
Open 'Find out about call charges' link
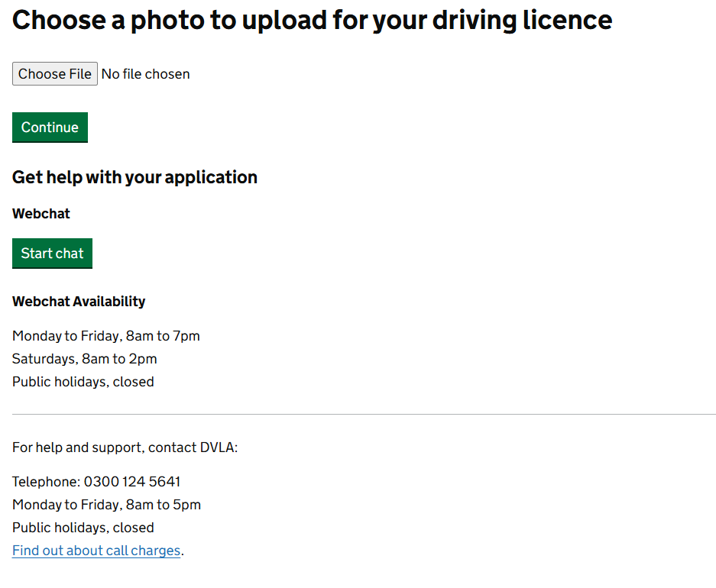(96, 551)
